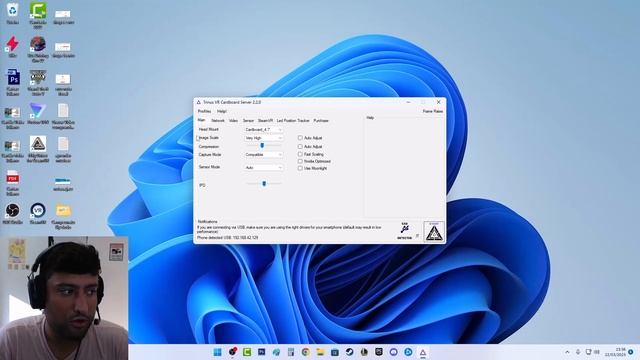Screen dimensions: 640x360
Task: Open the Grand Theft Auto V shortcut
Action: pyautogui.click(x=38, y=82)
